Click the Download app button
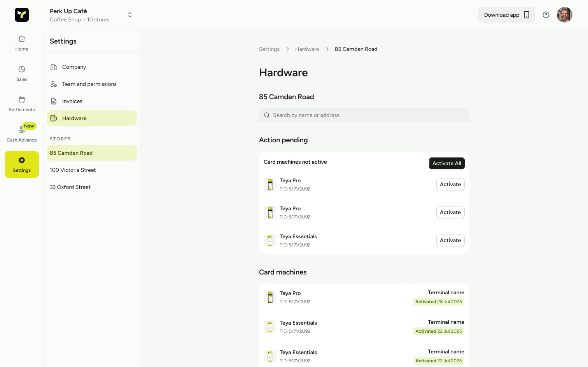The width and height of the screenshot is (588, 367). point(506,15)
